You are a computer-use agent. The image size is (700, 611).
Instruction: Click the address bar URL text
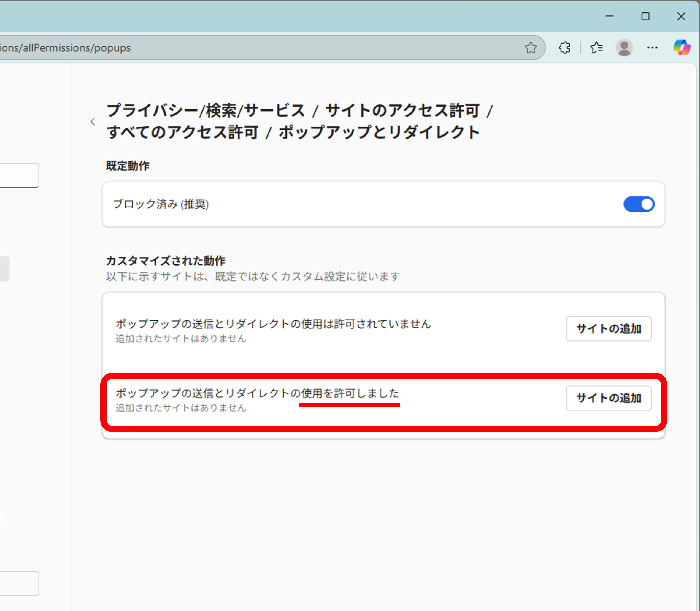pos(65,48)
